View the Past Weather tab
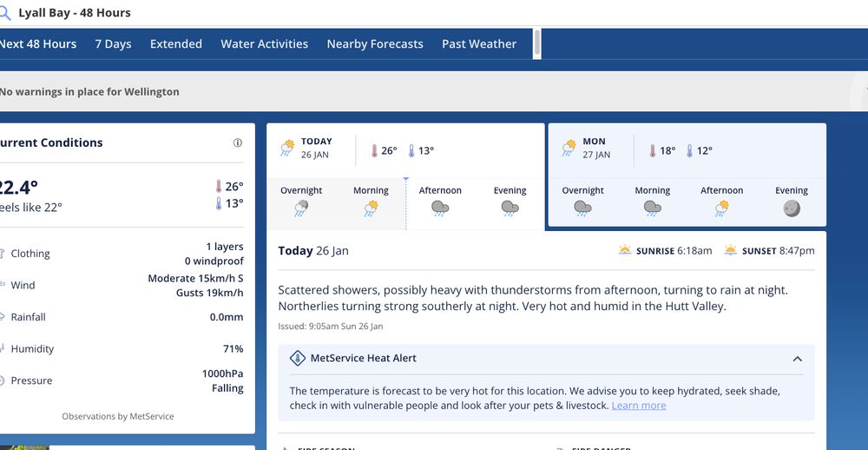 coord(479,43)
